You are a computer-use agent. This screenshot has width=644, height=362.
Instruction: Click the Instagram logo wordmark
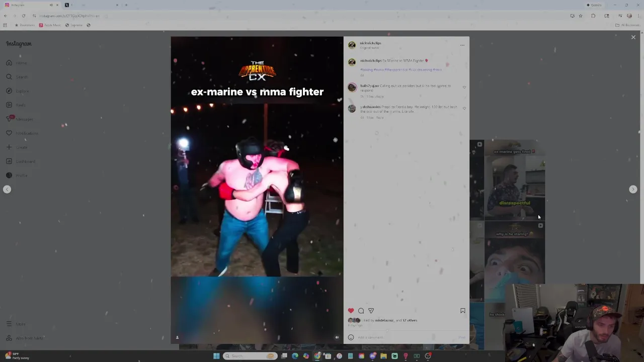pyautogui.click(x=19, y=44)
